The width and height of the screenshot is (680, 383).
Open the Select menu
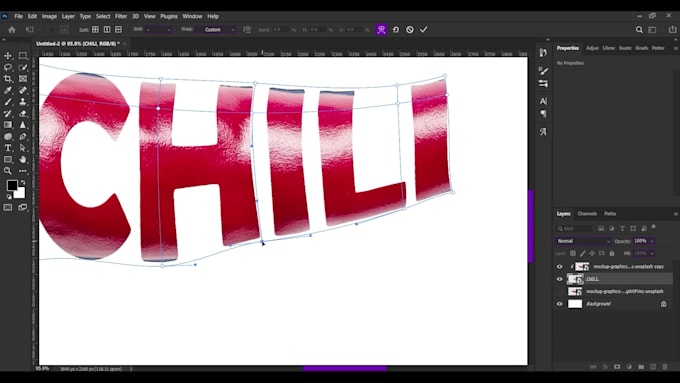pos(103,16)
